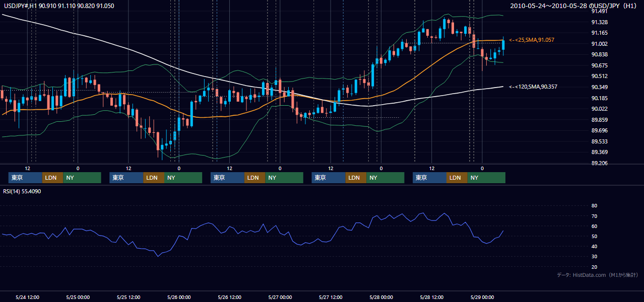The width and height of the screenshot is (644, 302).
Task: Click the RSI axis level 80
Action: pyautogui.click(x=594, y=206)
